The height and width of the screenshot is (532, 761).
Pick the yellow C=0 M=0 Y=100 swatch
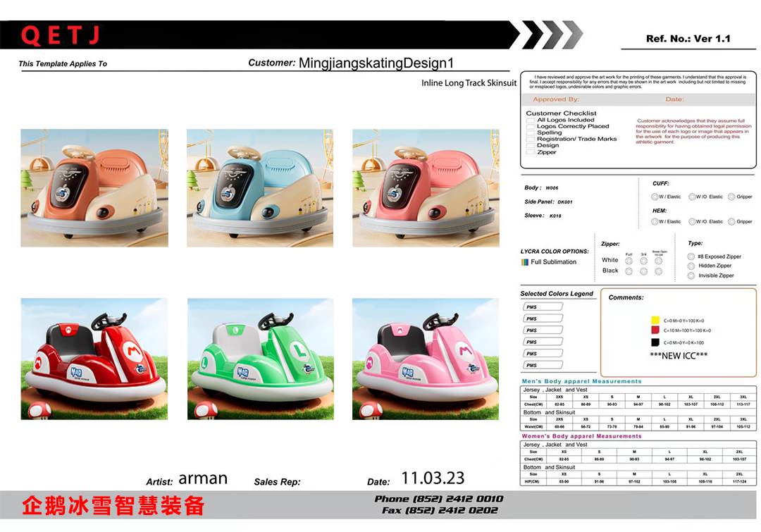pyautogui.click(x=655, y=320)
